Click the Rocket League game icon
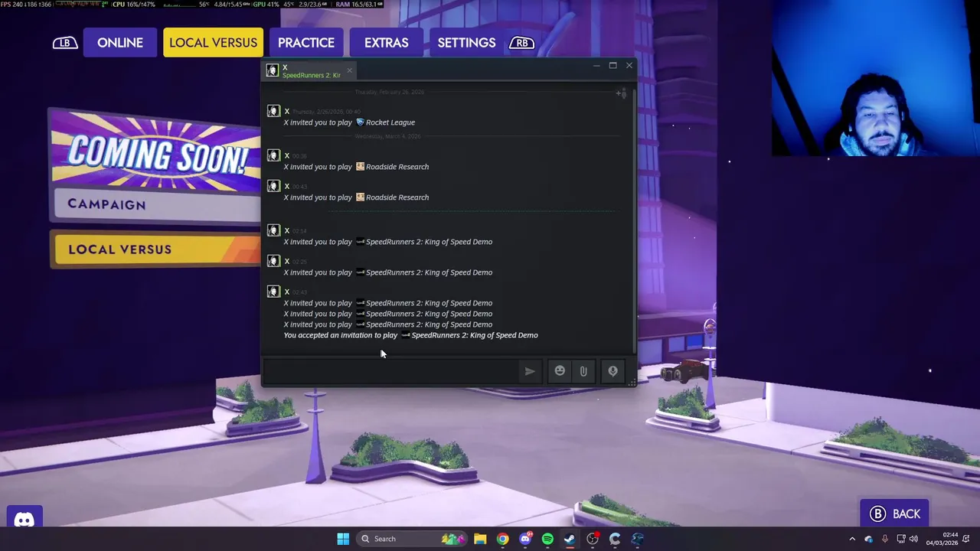 (x=360, y=122)
